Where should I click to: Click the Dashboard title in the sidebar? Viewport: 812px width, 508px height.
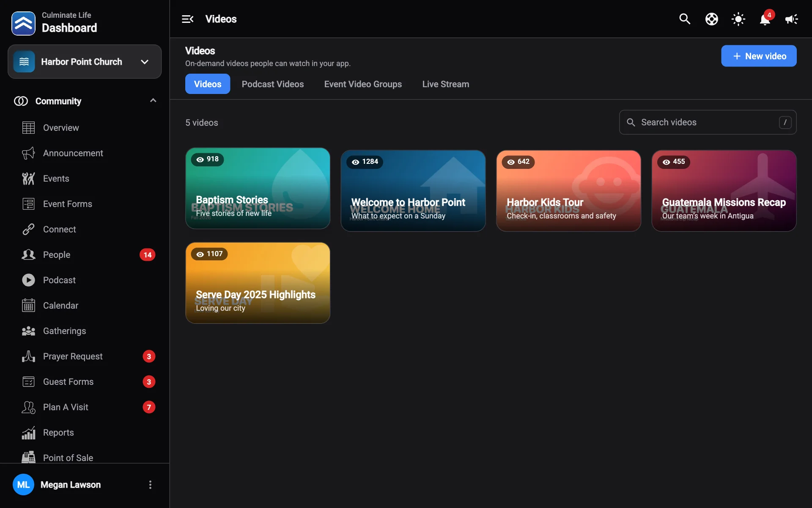tap(69, 28)
